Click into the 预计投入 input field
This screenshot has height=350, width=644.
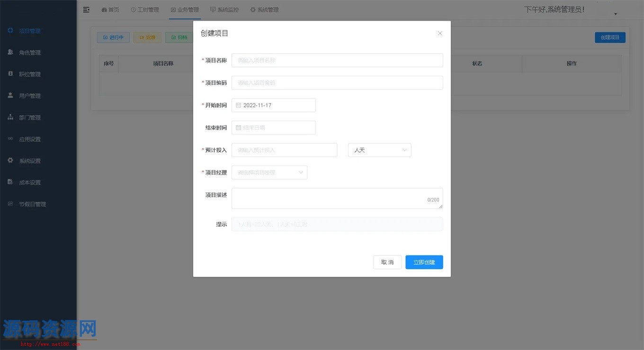284,150
